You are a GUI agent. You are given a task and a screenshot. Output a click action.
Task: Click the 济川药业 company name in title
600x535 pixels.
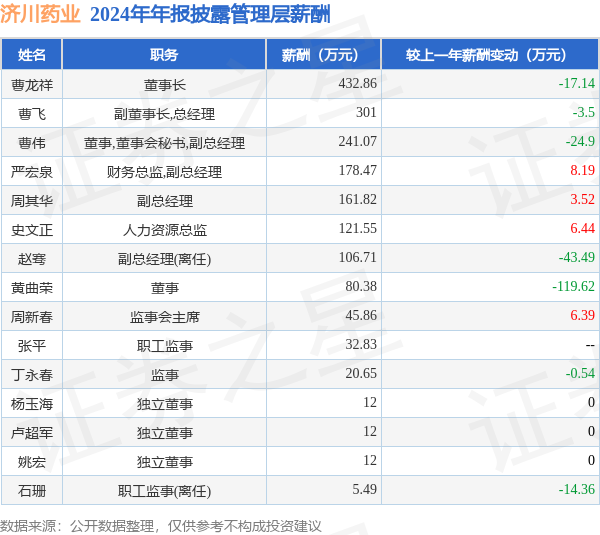pyautogui.click(x=40, y=14)
